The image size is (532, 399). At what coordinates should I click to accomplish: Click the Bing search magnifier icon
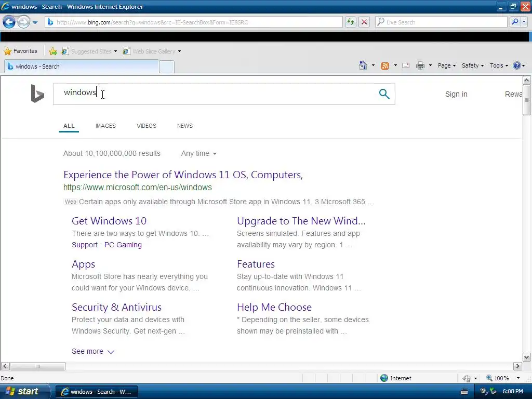tap(384, 94)
